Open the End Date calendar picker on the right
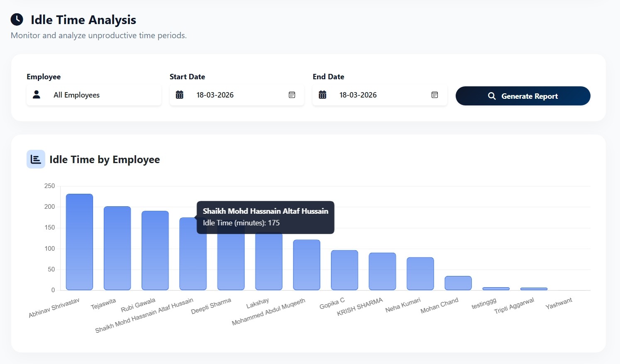620x364 pixels. [x=434, y=95]
